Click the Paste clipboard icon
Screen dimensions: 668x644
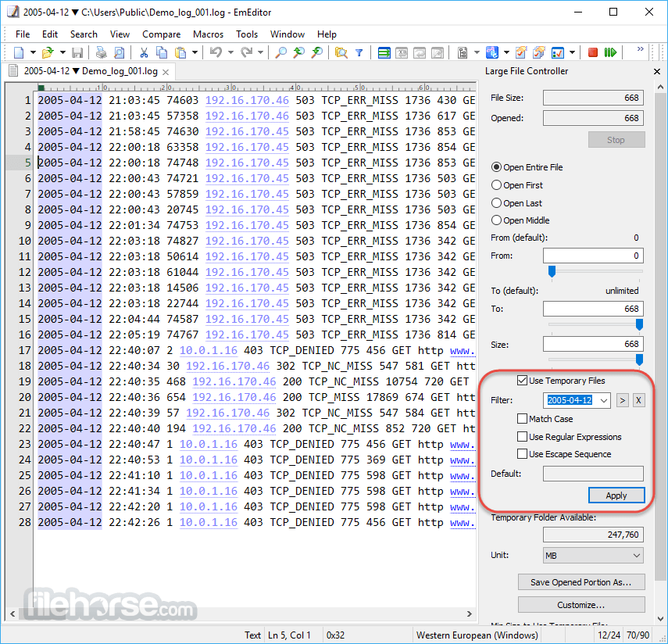[x=180, y=52]
